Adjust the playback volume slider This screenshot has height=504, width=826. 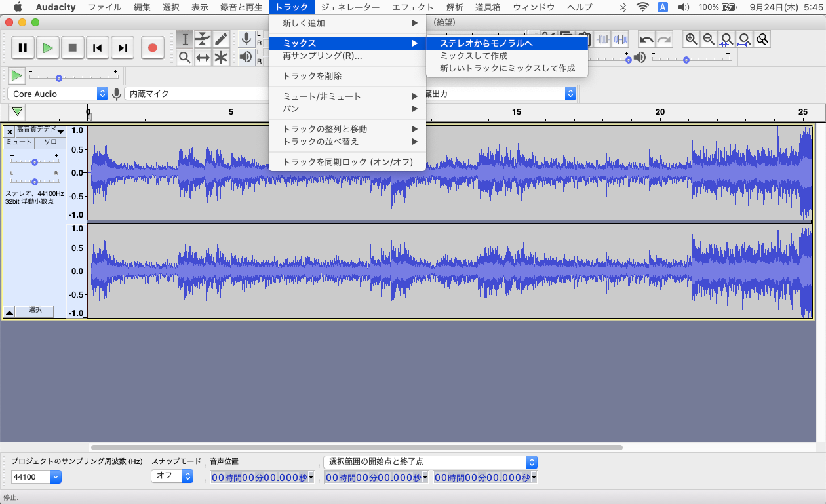686,59
